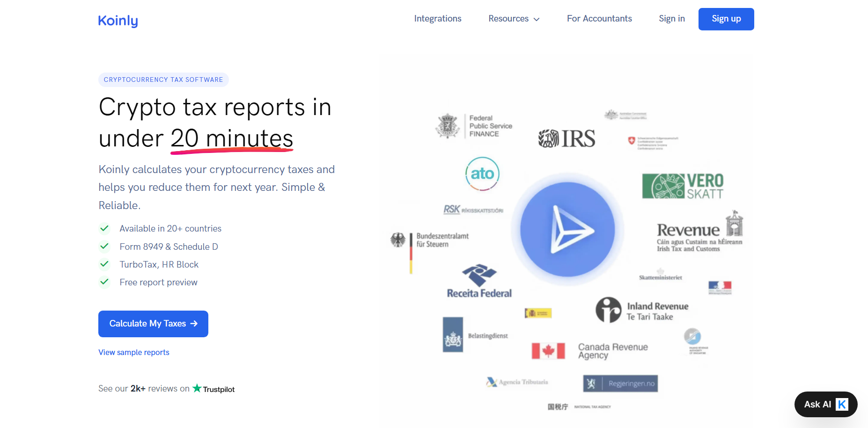This screenshot has height=428, width=868.
Task: Click the ato logo circle
Action: click(482, 174)
